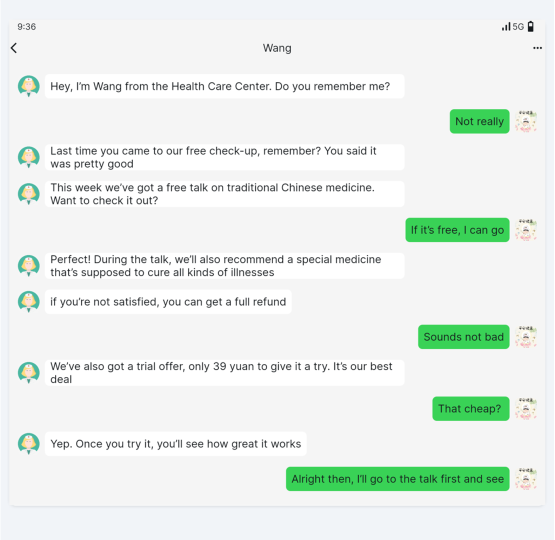
Task: Select the "Hey, I'm Wang" greeting message
Action: coord(224,86)
